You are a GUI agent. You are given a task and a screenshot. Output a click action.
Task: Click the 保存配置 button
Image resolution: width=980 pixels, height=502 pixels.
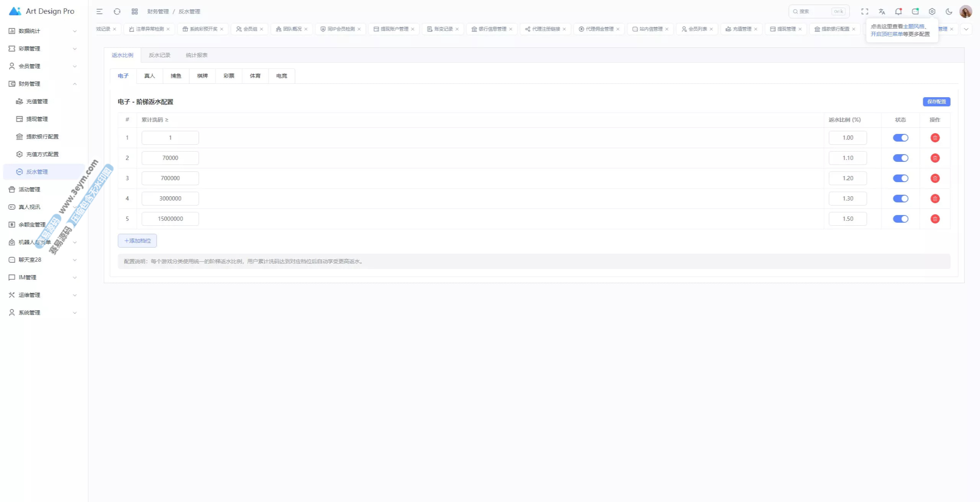pos(936,102)
